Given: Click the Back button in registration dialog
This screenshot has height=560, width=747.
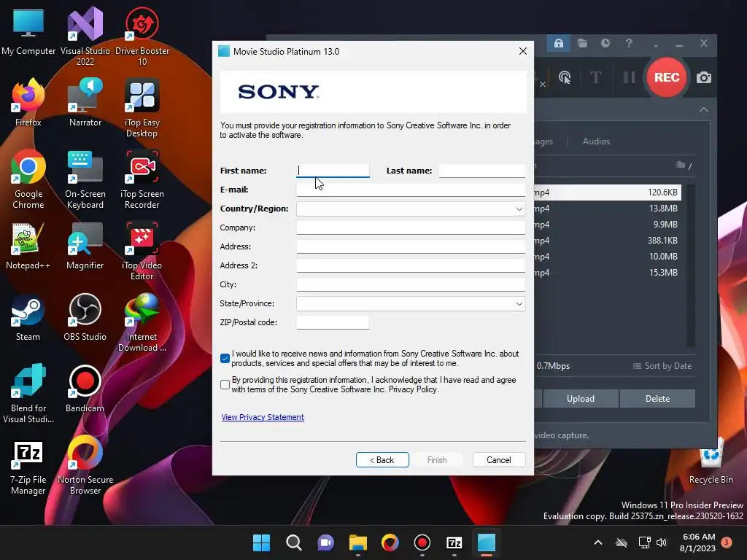Looking at the screenshot, I should point(382,460).
